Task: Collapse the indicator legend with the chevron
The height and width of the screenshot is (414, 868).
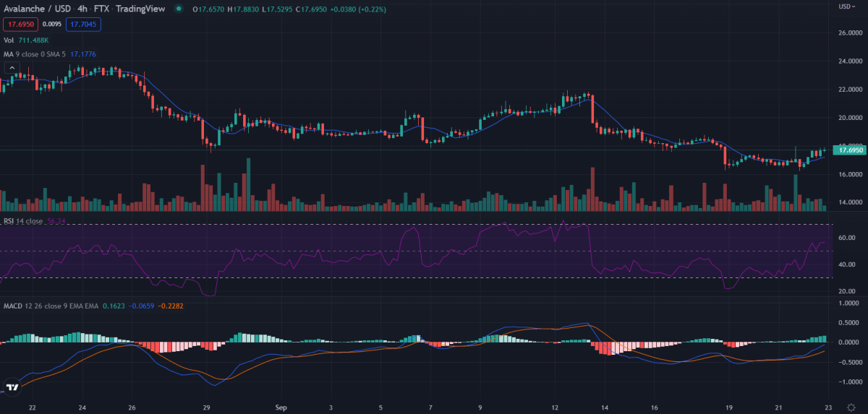Action: (x=12, y=67)
